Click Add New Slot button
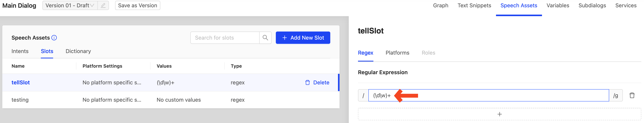This screenshot has width=644, height=123. coord(303,38)
